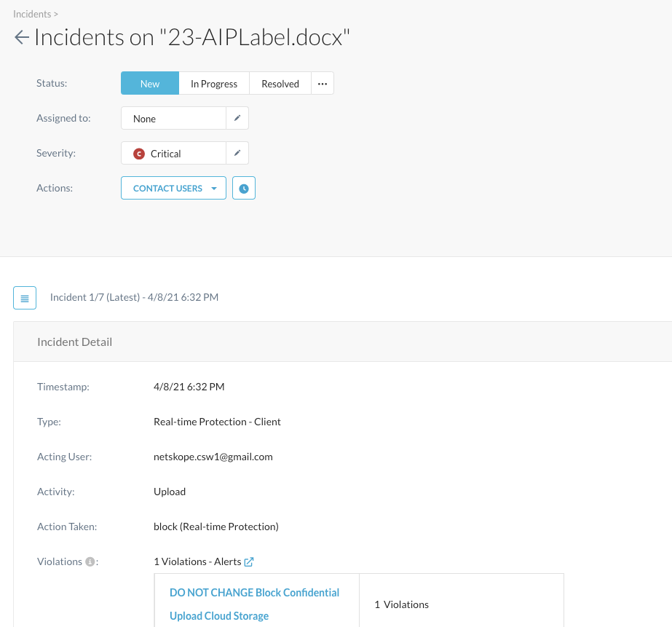Image resolution: width=672 pixels, height=627 pixels.
Task: Open the ellipsis menu for more statuses
Action: coord(323,84)
